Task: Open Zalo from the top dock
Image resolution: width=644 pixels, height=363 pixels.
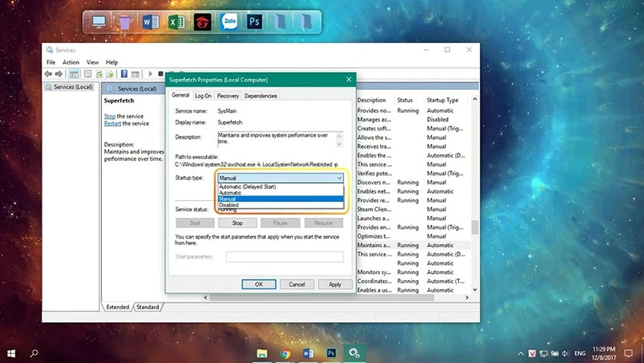Action: (x=228, y=21)
